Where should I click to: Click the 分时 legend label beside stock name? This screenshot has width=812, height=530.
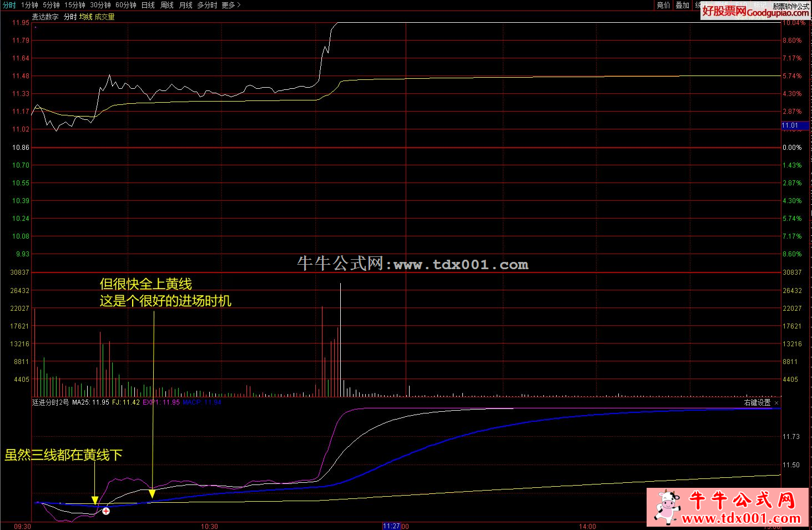[x=70, y=17]
